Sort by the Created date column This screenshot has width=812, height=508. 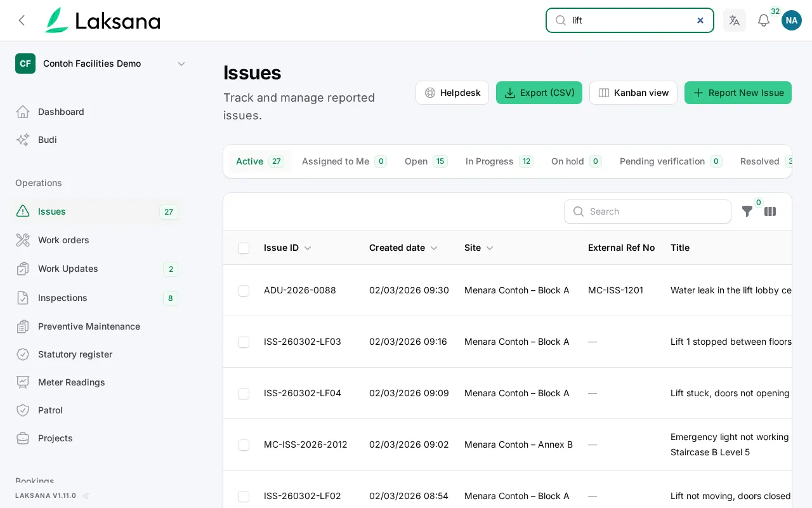[x=403, y=248]
